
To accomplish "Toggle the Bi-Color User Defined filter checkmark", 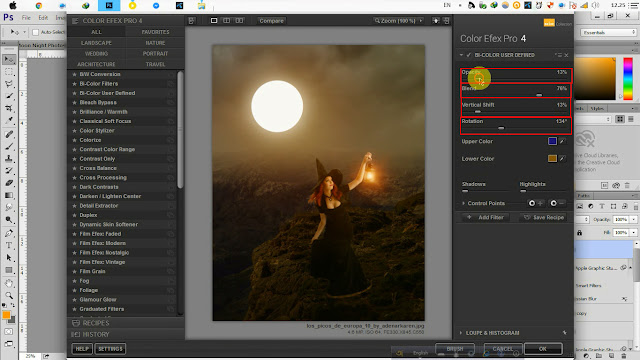I will (469, 55).
